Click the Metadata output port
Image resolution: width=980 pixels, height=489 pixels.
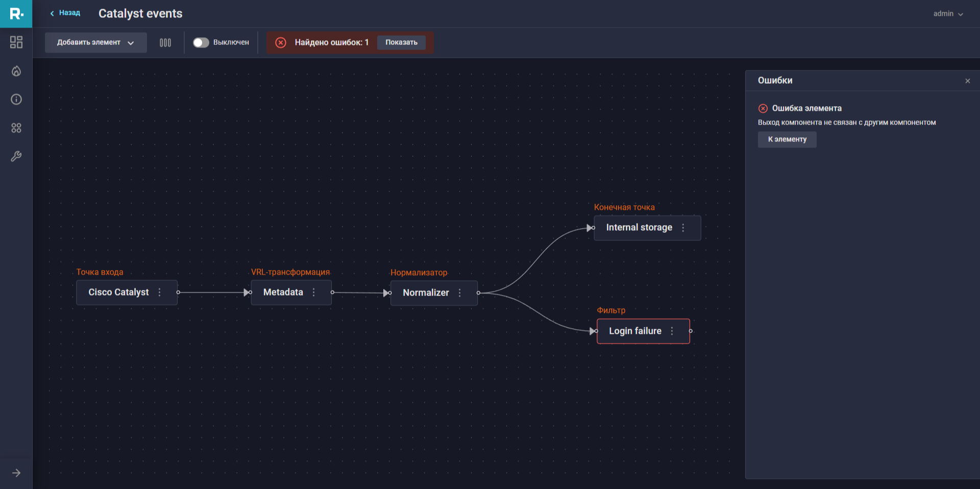(x=332, y=292)
